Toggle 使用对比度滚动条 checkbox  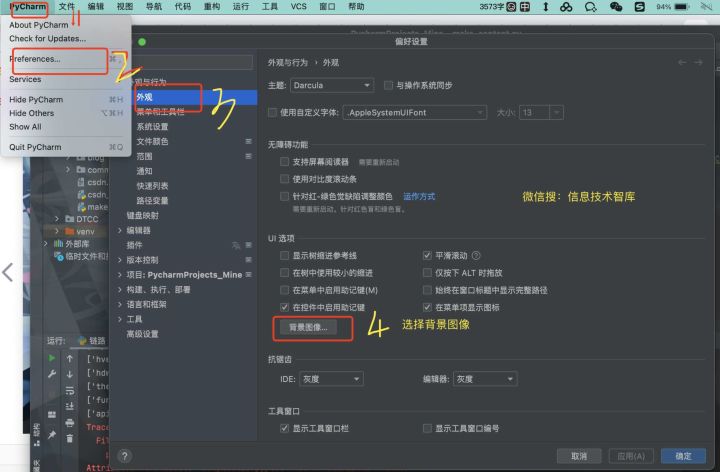point(285,179)
